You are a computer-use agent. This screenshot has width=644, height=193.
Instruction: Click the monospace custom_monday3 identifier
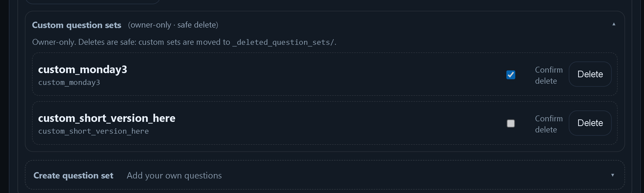click(x=69, y=82)
